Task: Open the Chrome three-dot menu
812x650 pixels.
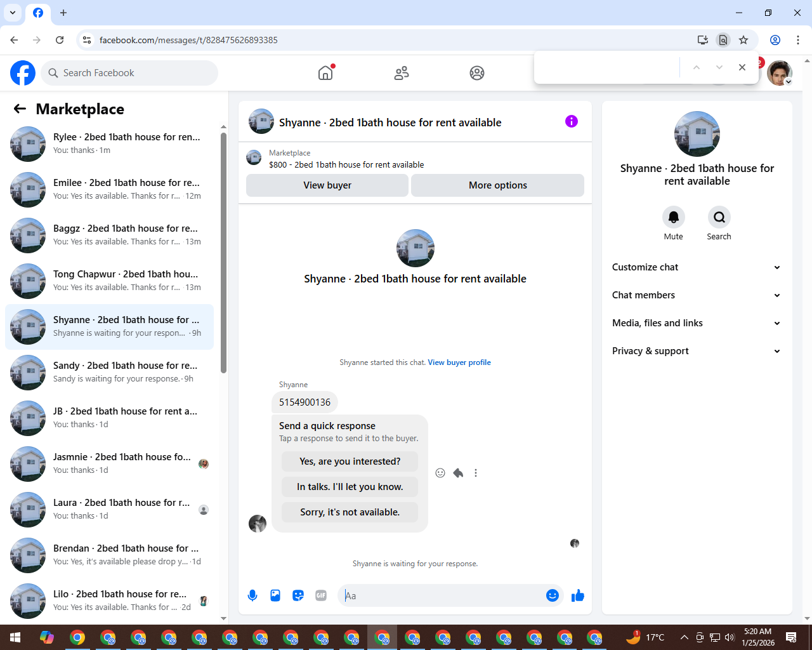Action: (x=798, y=40)
